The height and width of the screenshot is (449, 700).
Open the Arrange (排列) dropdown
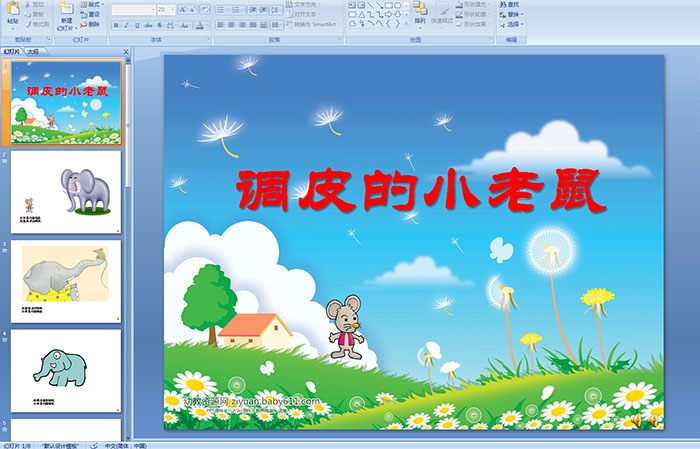[420, 14]
